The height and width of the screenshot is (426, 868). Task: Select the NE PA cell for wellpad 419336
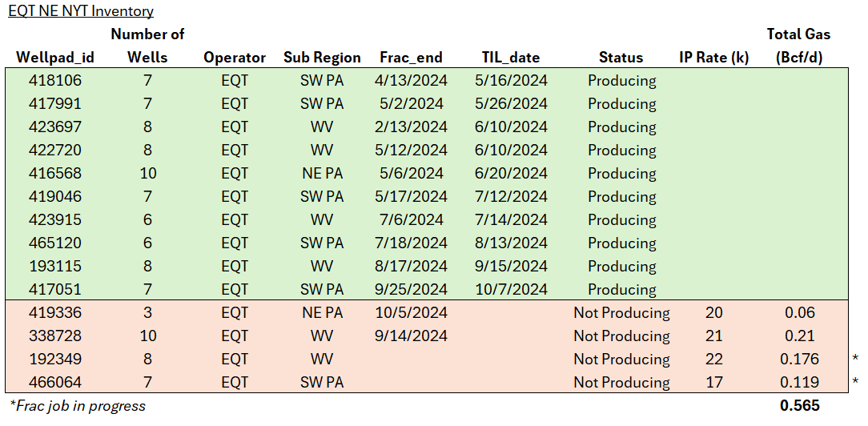click(x=322, y=313)
